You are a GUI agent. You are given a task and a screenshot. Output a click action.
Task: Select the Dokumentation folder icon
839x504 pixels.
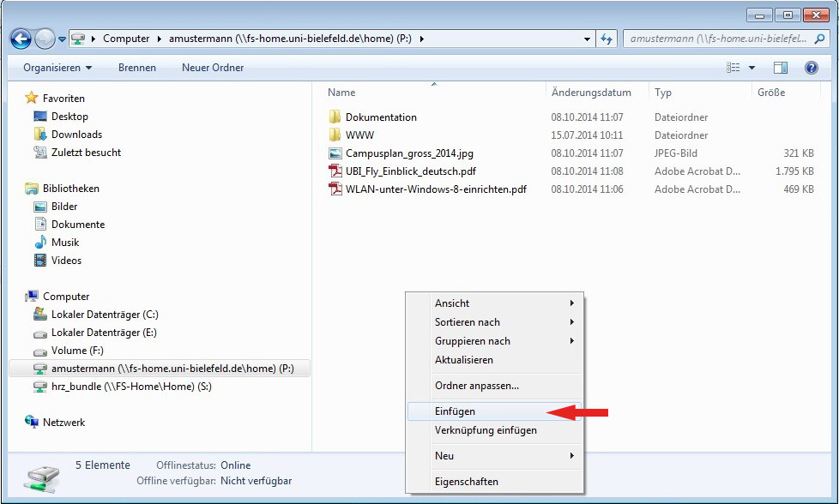[x=335, y=117]
